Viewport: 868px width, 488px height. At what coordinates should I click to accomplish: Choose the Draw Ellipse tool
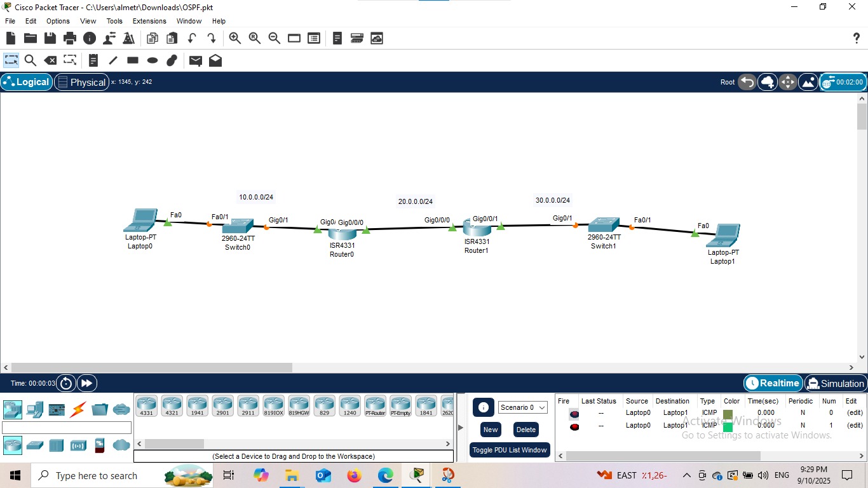point(153,60)
